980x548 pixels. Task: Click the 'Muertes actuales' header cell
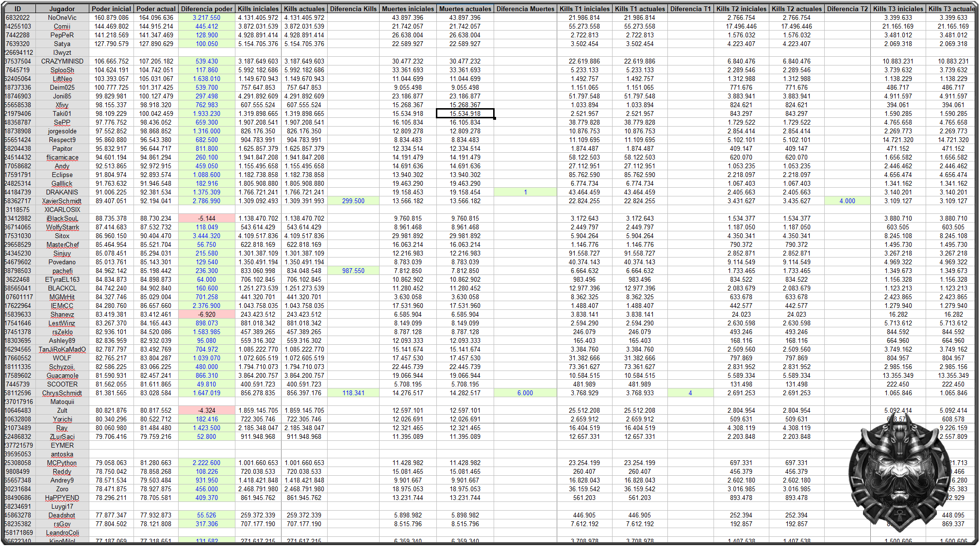click(x=465, y=9)
